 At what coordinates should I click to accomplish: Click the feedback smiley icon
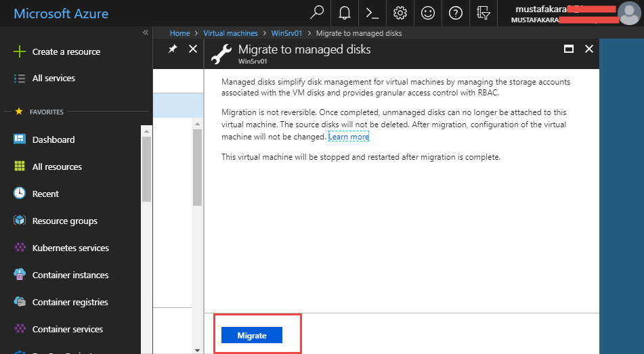(x=427, y=13)
